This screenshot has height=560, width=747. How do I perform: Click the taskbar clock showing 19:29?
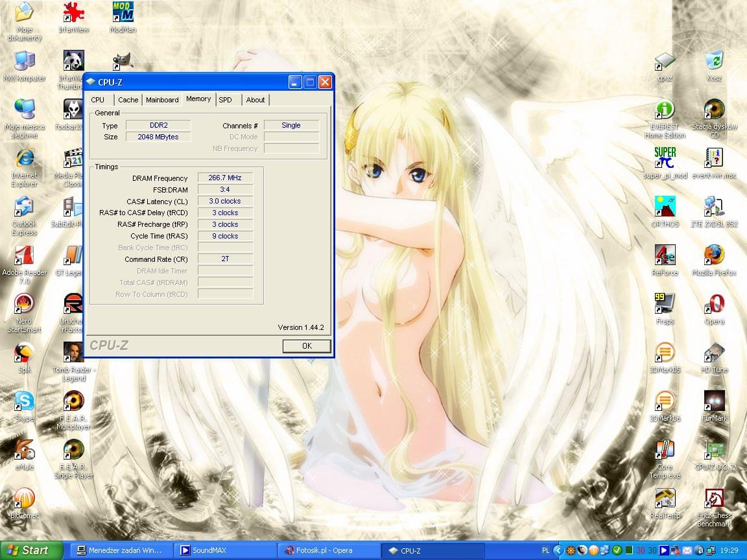729,550
